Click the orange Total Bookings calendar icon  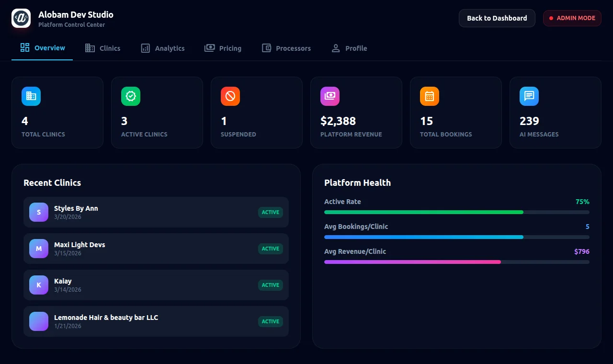click(x=430, y=96)
